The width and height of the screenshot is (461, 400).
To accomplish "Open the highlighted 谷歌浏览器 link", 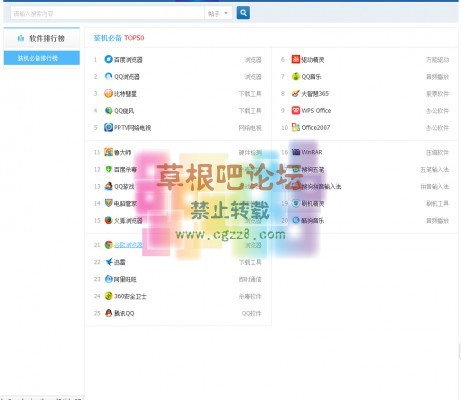I will pyautogui.click(x=128, y=245).
